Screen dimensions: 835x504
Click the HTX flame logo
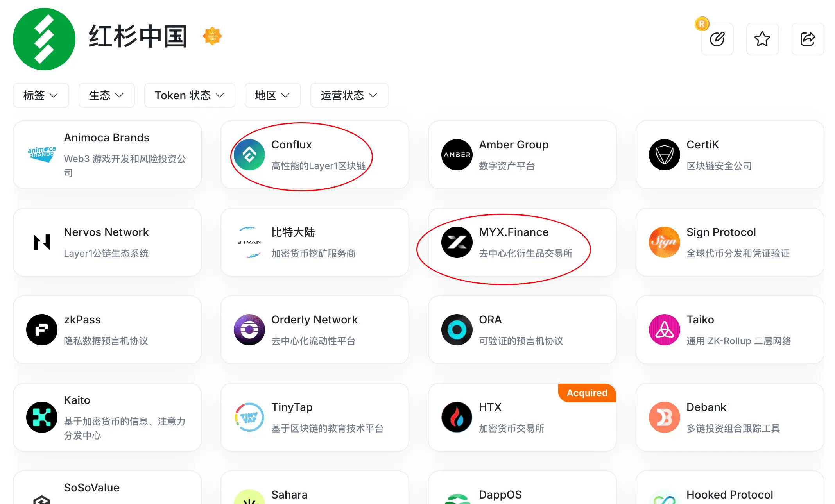(457, 417)
